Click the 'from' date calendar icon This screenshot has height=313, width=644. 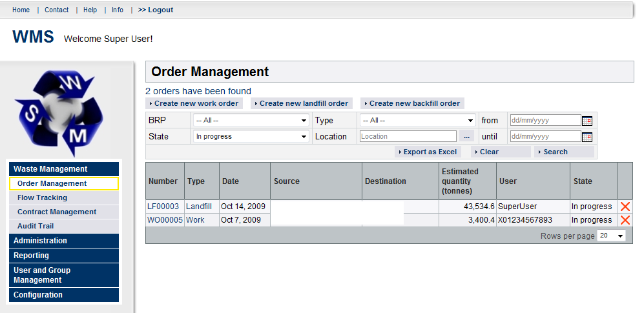[587, 121]
